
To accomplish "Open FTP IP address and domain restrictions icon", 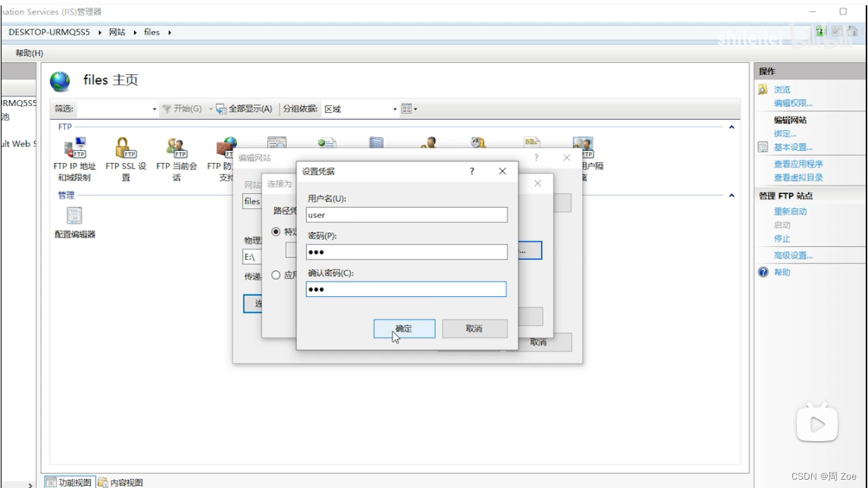I will (x=75, y=149).
